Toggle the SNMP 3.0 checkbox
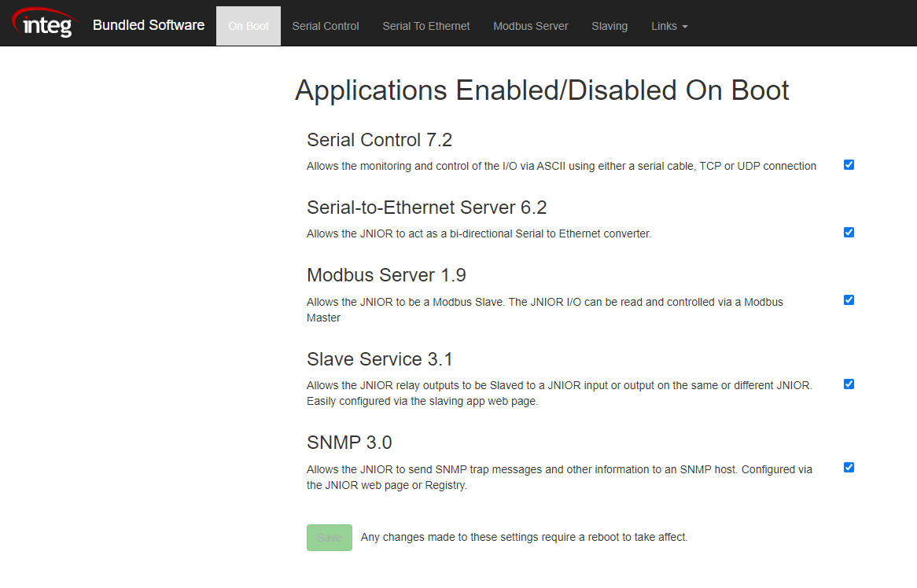The height and width of the screenshot is (588, 917). click(849, 467)
